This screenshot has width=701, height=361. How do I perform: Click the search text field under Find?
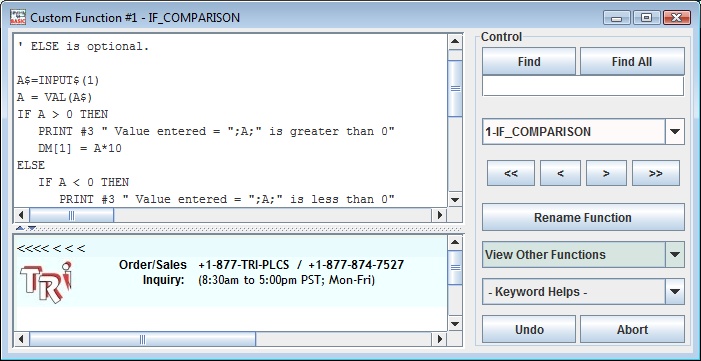[583, 86]
